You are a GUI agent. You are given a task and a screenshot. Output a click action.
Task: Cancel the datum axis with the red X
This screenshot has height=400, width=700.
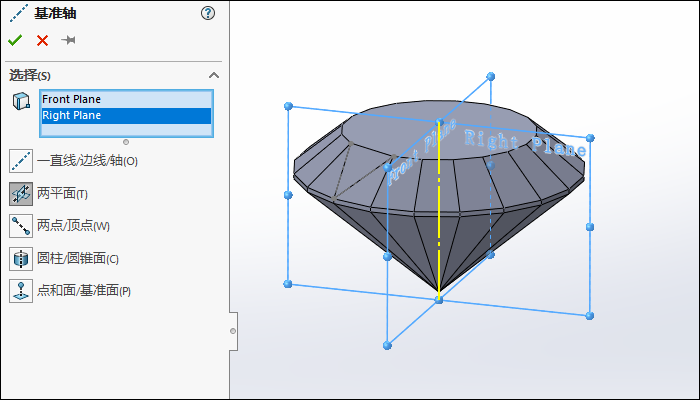42,41
